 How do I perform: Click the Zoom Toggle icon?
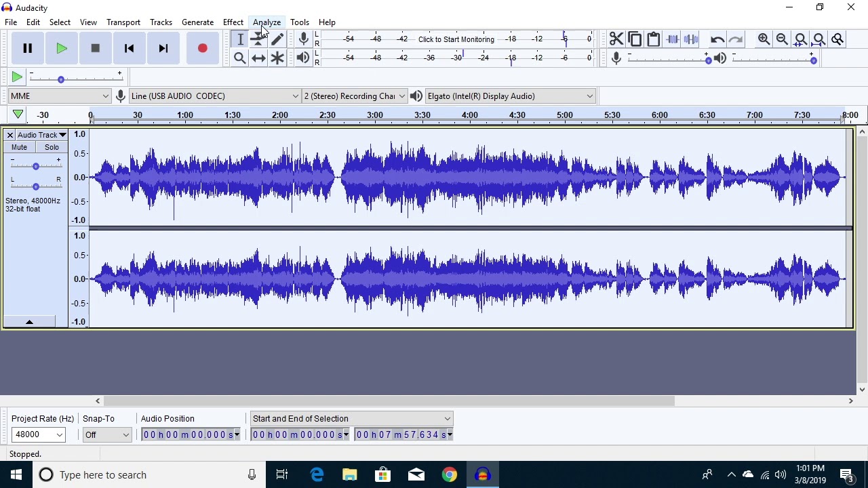click(837, 39)
